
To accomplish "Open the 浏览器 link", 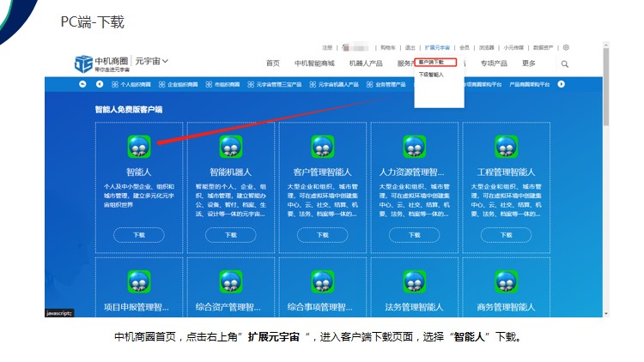I will tap(486, 48).
